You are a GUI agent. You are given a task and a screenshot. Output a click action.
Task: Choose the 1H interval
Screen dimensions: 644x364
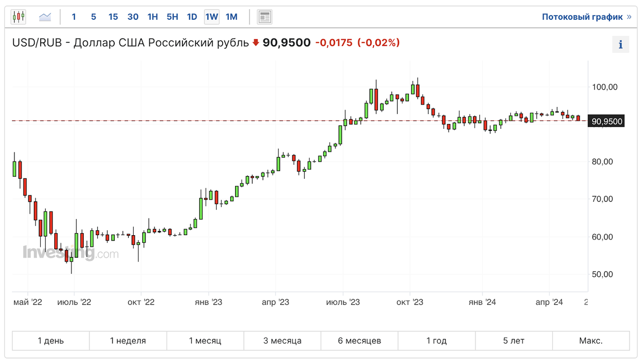coord(152,17)
